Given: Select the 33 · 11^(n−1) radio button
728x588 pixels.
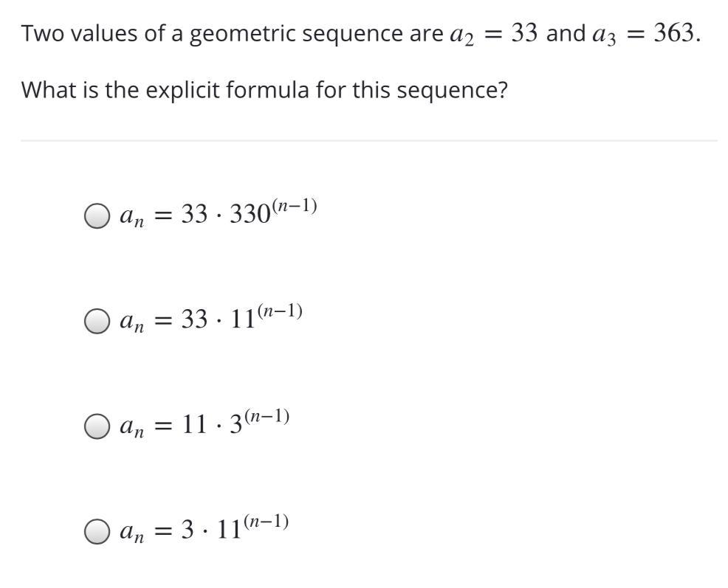Looking at the screenshot, I should (x=97, y=321).
